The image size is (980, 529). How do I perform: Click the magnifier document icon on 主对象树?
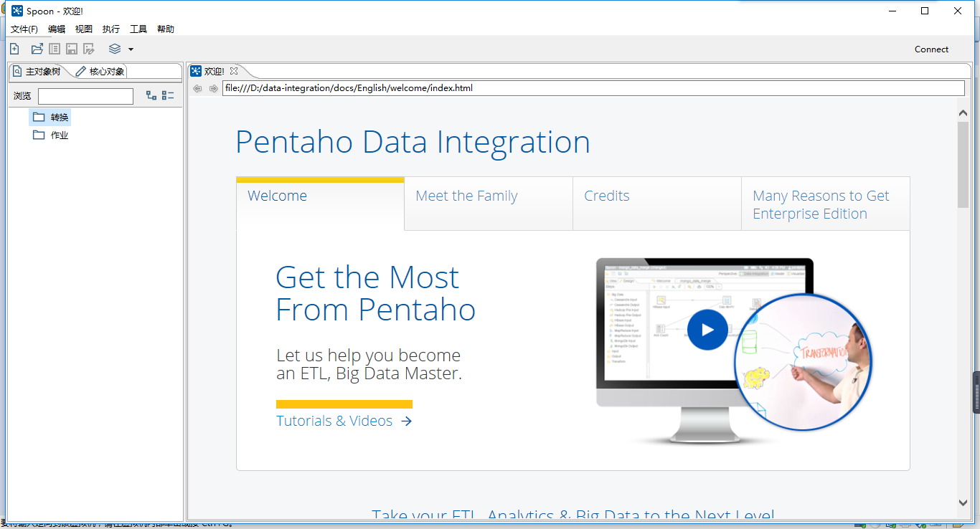[x=17, y=72]
